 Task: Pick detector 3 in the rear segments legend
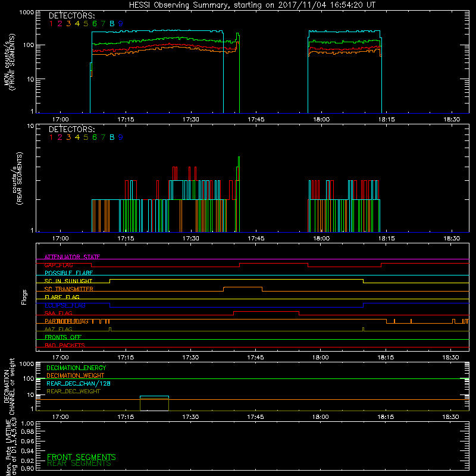[68, 137]
